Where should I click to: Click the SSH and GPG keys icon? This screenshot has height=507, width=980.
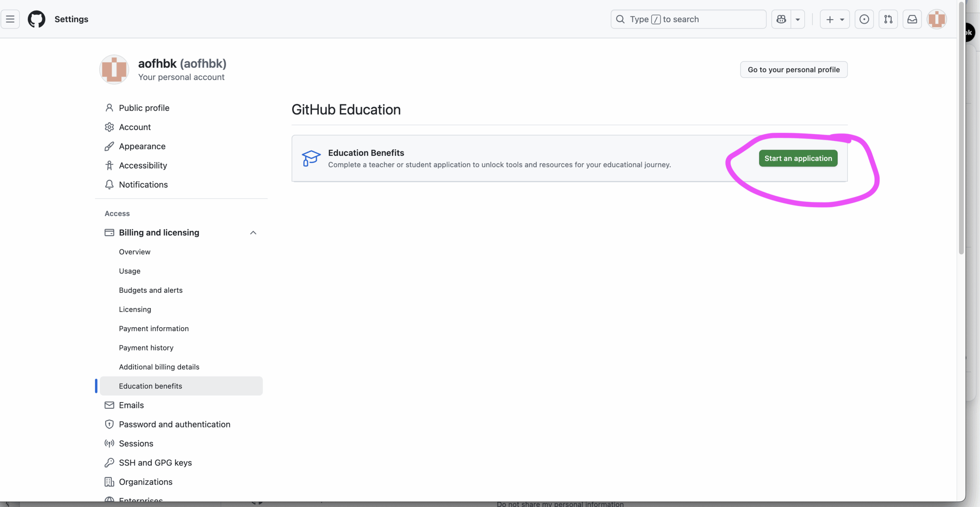coord(109,462)
